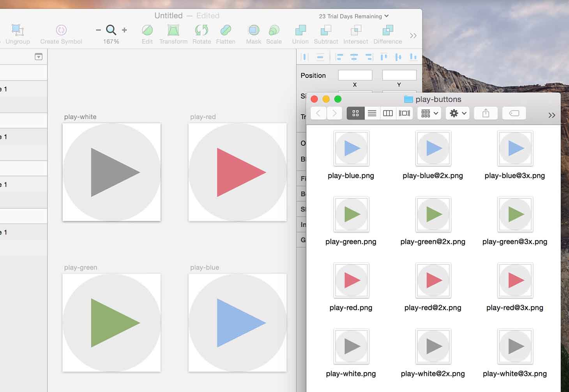Switch Finder to icon view
Viewport: 569px width, 392px height.
(x=355, y=113)
